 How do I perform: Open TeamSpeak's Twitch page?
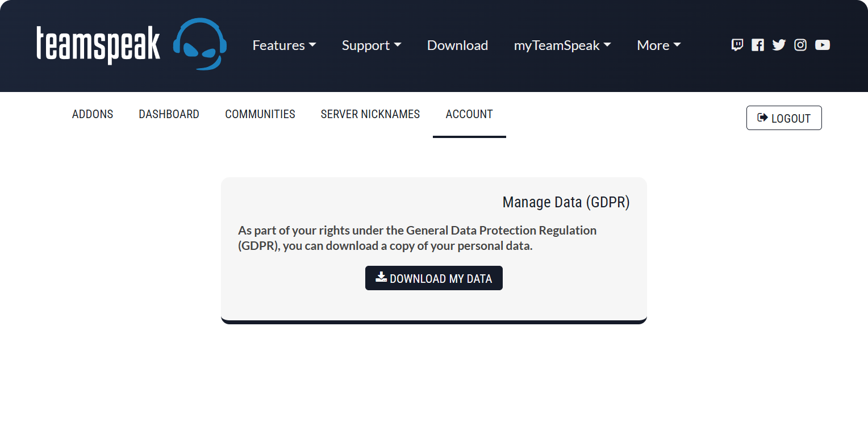737,45
